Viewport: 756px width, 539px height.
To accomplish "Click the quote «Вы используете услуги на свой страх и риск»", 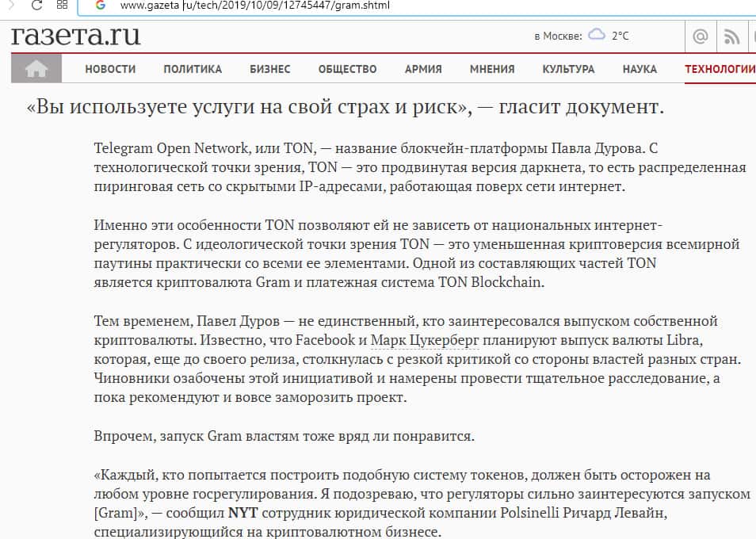I will [250, 107].
